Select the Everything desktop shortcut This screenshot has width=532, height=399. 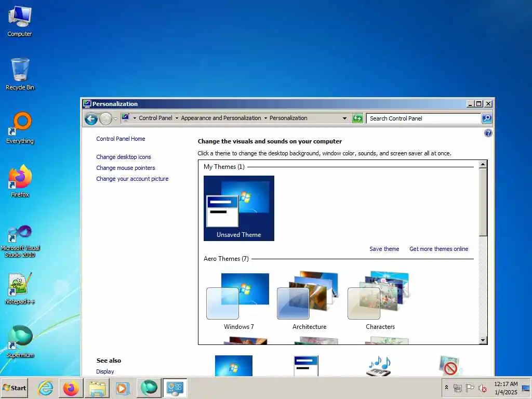click(x=20, y=128)
